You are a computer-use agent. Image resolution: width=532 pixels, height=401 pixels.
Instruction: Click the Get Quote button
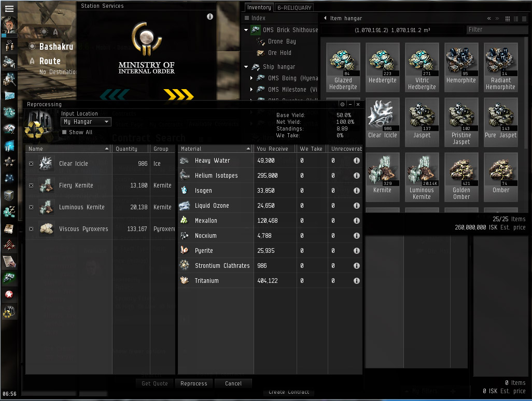155,383
